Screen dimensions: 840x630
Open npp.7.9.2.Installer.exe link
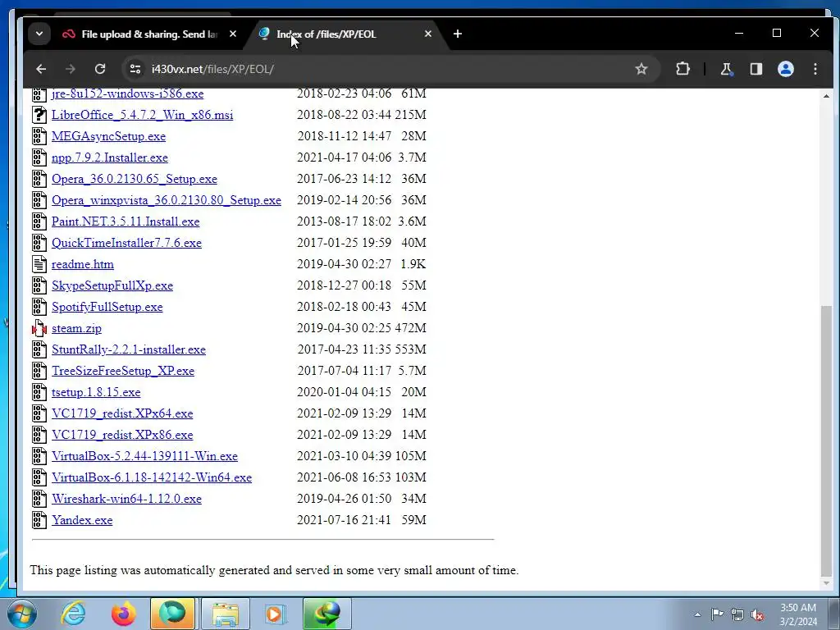click(109, 157)
